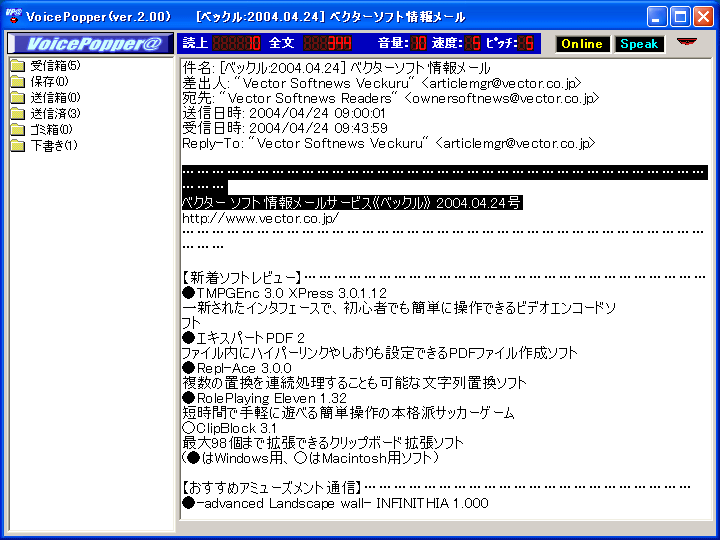This screenshot has width=720, height=540.
Task: Click the 【おすすめアミューズメント通信】 heading
Action: 272,487
